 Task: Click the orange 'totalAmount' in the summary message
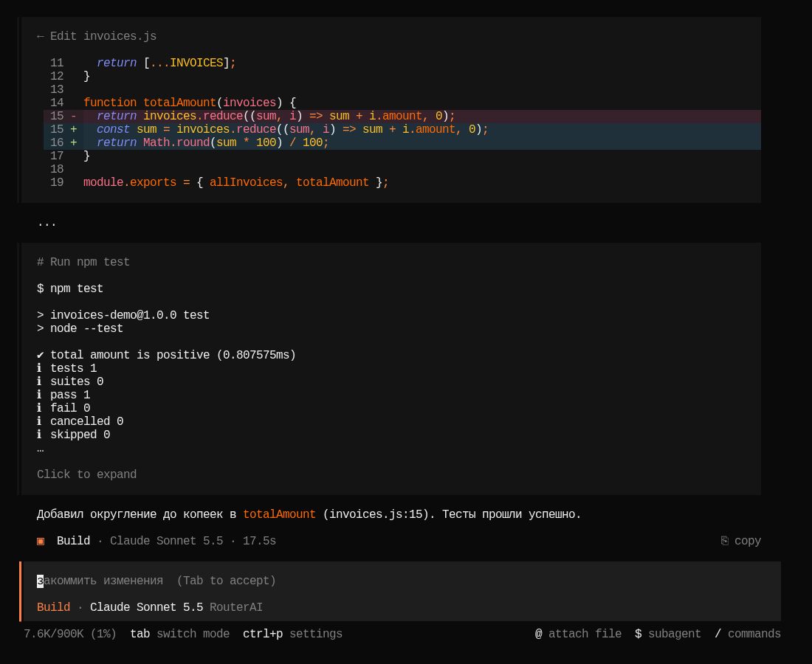click(279, 514)
